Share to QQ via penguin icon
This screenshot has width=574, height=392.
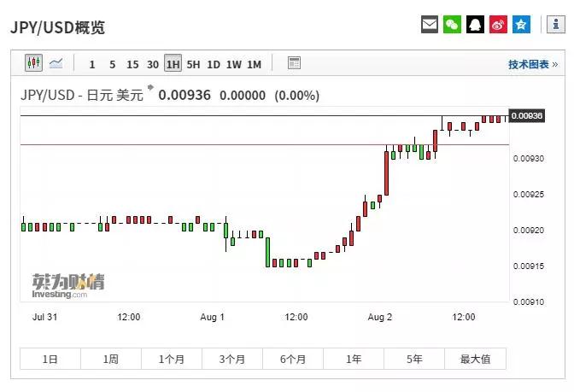pos(476,25)
